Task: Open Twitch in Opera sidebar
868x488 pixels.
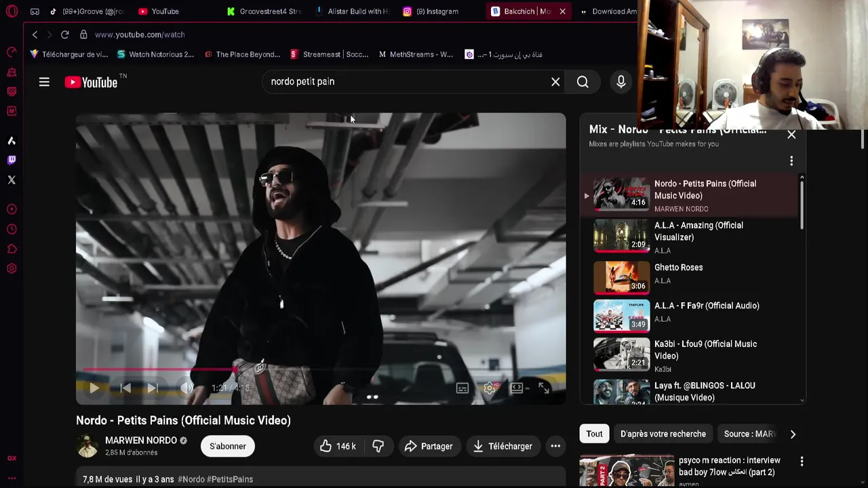Action: pos(12,160)
